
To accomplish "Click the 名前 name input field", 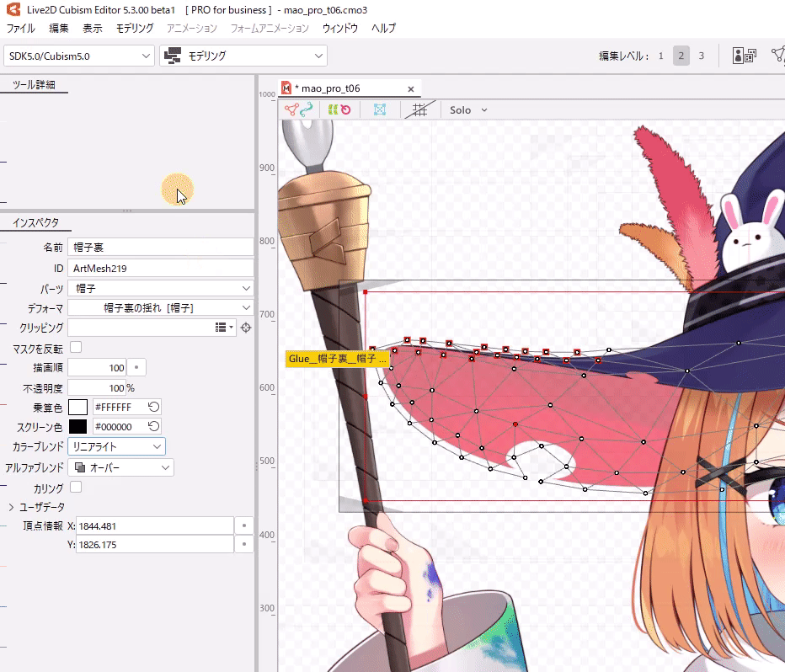I will pyautogui.click(x=160, y=248).
